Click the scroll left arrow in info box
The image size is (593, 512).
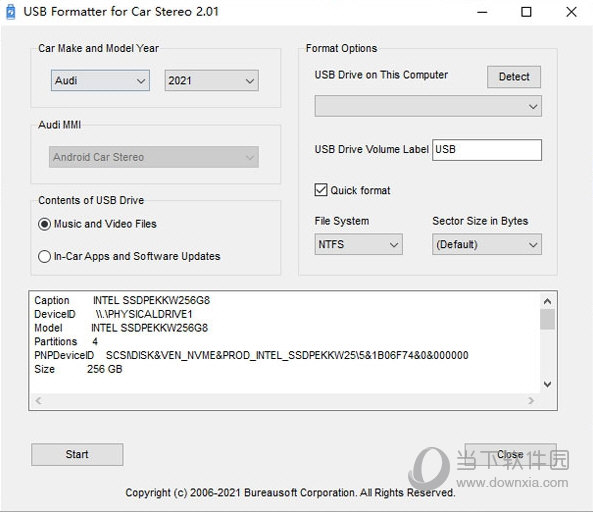[39, 400]
